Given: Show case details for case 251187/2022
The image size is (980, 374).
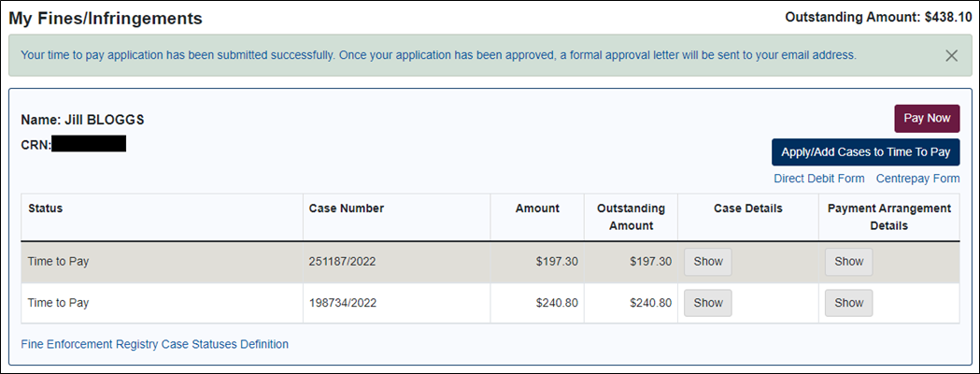Looking at the screenshot, I should click(x=708, y=262).
